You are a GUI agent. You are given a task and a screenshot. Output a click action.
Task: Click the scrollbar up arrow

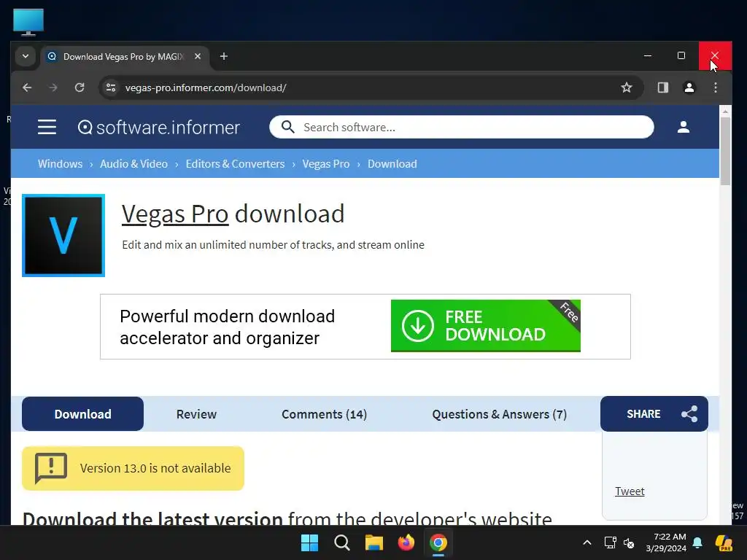725,112
